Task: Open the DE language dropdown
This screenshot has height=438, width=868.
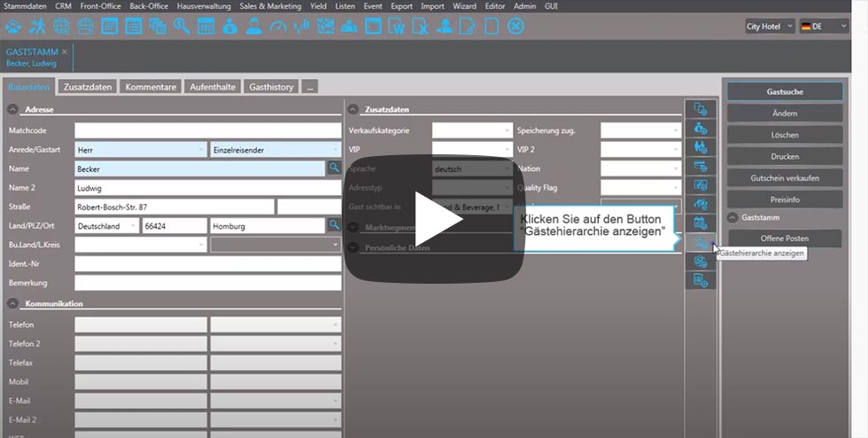Action: (x=824, y=26)
